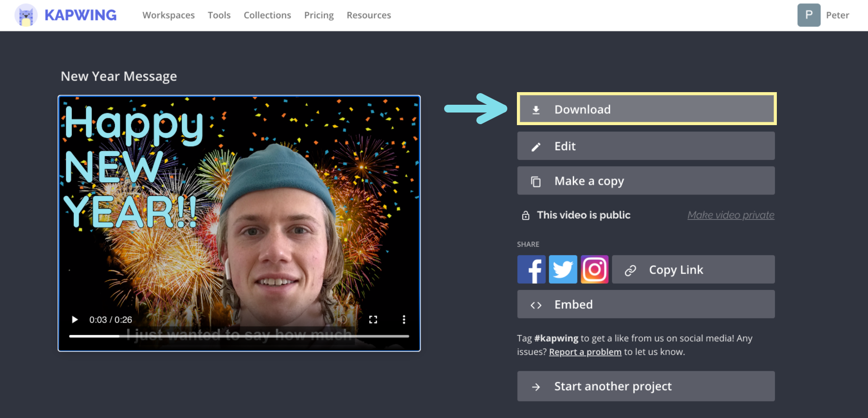Screen dimensions: 868x418
Task: Click the Report a problem link
Action: click(585, 352)
